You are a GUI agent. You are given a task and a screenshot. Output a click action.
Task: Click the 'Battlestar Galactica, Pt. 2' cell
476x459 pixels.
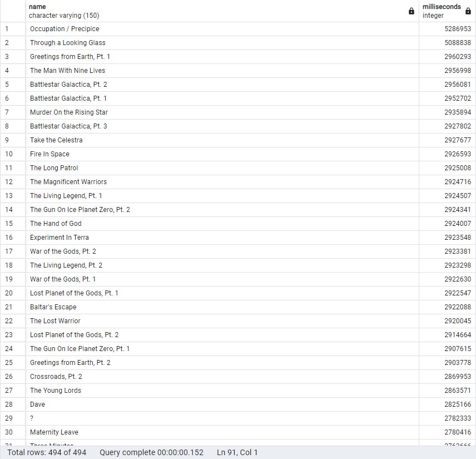[x=222, y=85]
